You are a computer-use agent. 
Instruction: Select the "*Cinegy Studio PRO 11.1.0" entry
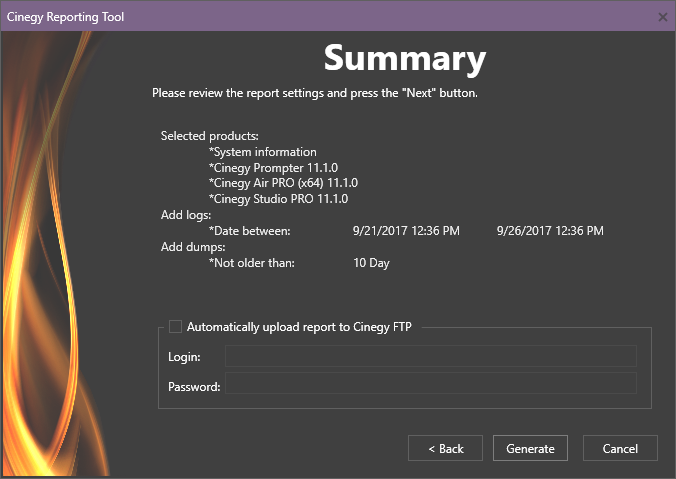pyautogui.click(x=278, y=199)
